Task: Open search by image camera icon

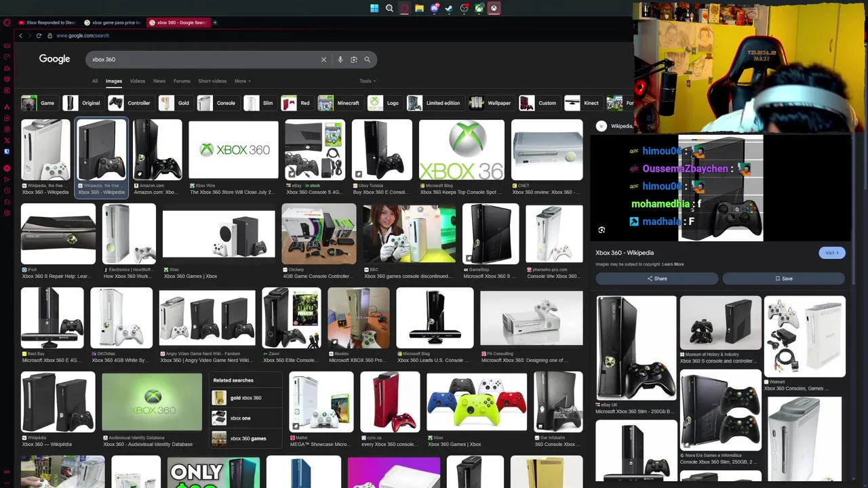Action: [353, 60]
